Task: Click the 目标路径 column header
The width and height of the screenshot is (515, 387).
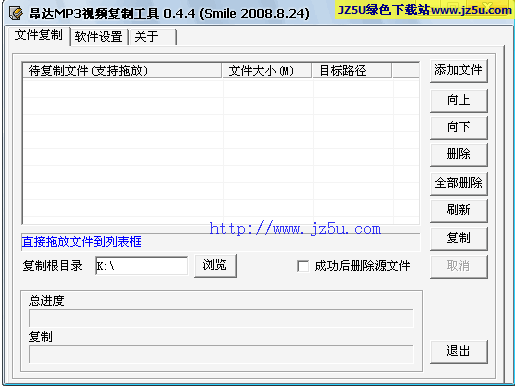Action: tap(352, 70)
